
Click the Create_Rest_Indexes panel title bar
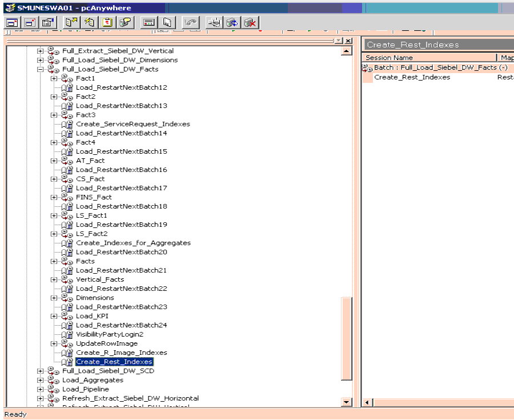coord(438,45)
